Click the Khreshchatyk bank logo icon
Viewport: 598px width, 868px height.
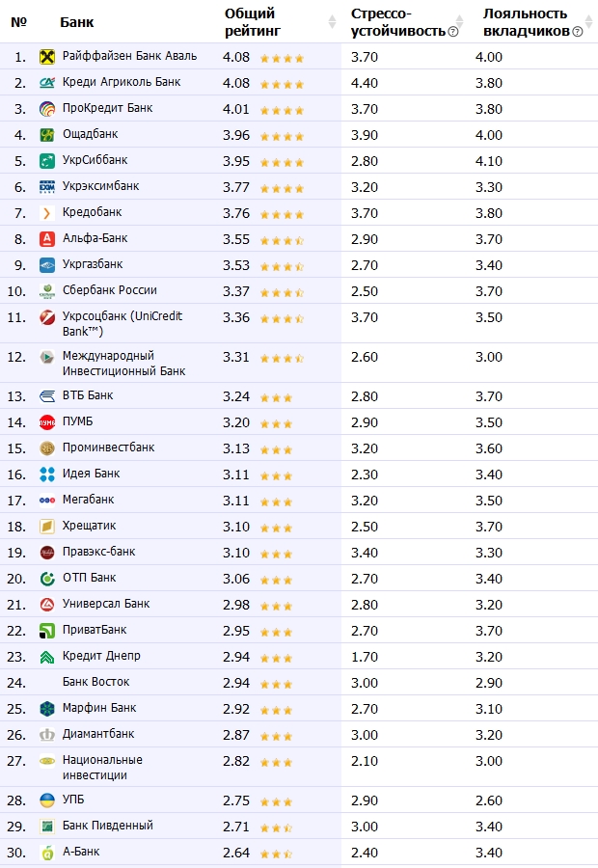click(x=47, y=526)
